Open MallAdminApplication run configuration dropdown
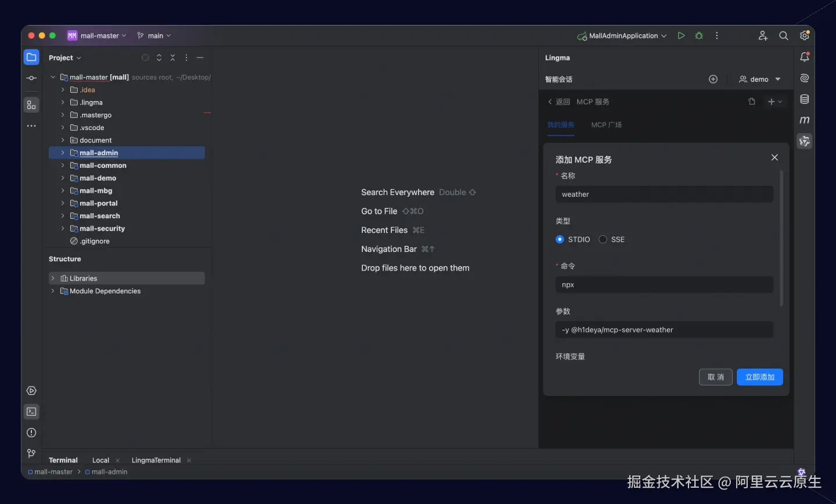The width and height of the screenshot is (836, 504). pos(622,35)
